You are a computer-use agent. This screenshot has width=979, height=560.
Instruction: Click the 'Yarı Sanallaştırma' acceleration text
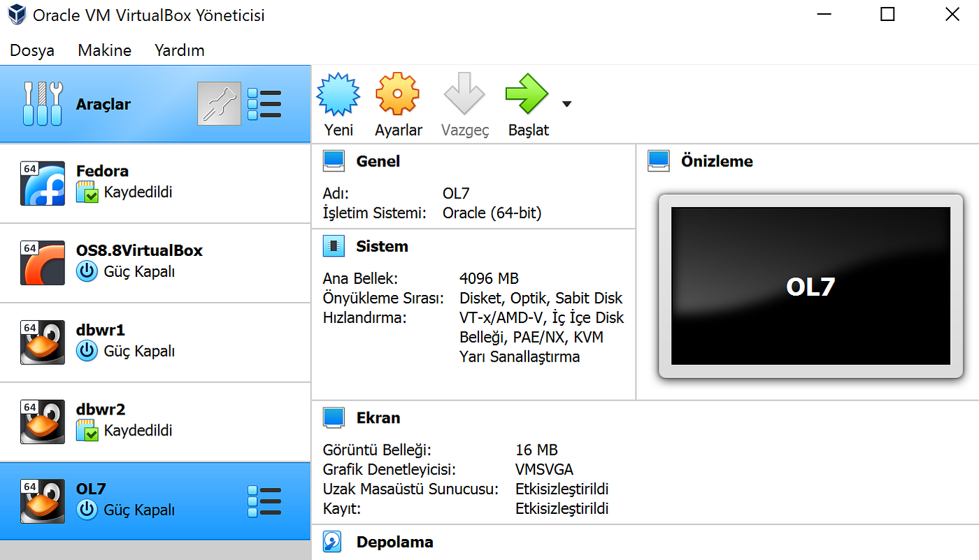pos(520,357)
